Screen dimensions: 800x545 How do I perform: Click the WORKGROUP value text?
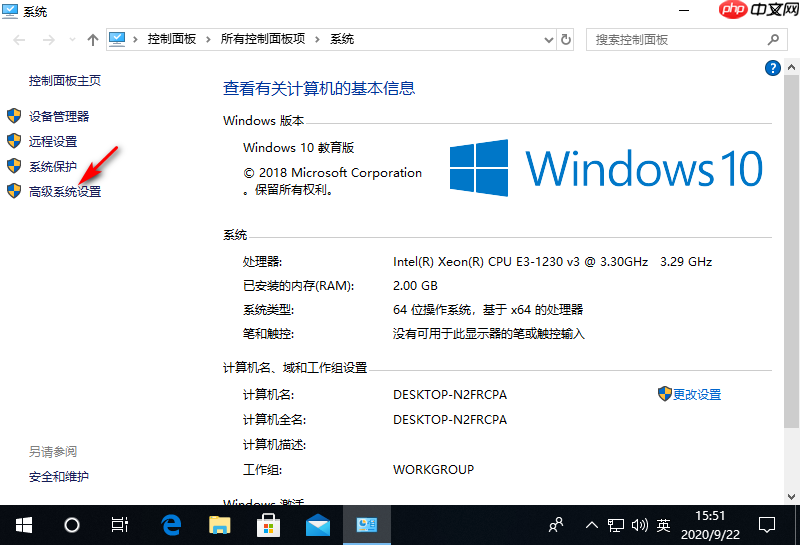(433, 469)
